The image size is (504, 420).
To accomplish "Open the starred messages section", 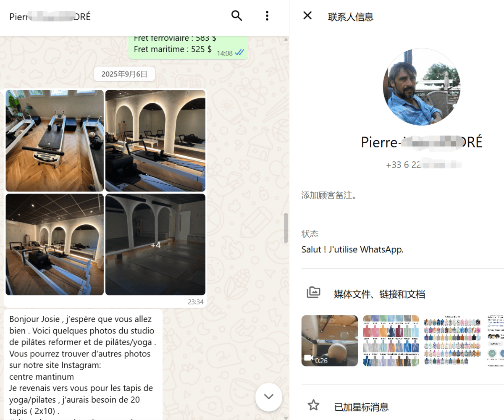I will pos(361,407).
